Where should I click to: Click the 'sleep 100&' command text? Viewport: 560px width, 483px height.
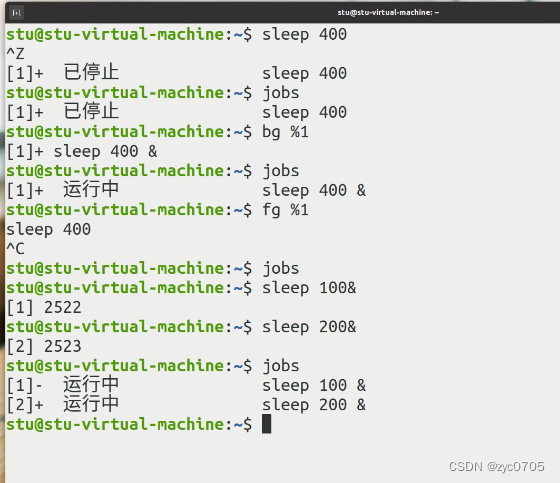(309, 288)
